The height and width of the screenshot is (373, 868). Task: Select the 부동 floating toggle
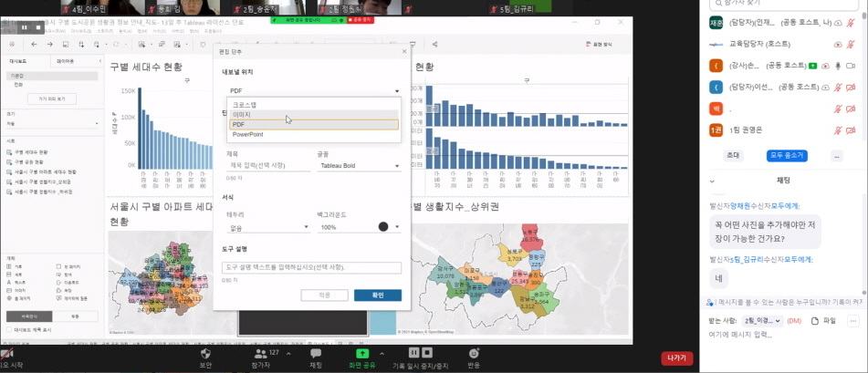point(75,316)
